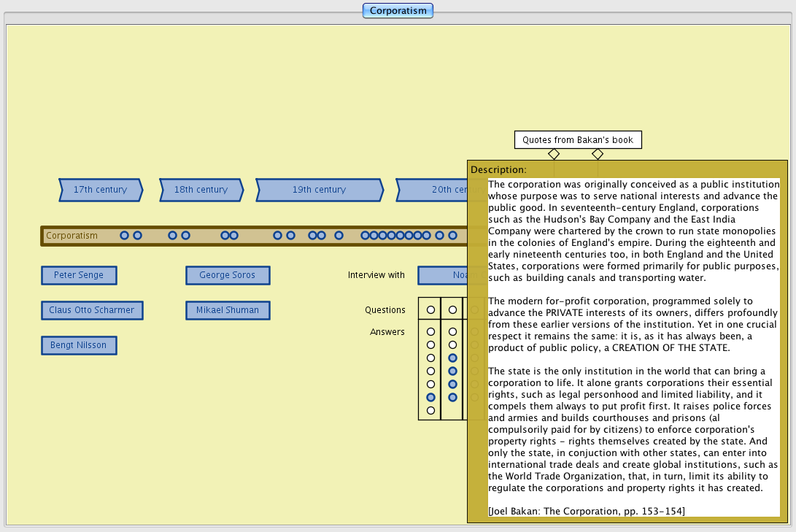The width and height of the screenshot is (796, 532).
Task: Click the Claus Otto Scharmer box
Action: point(92,310)
